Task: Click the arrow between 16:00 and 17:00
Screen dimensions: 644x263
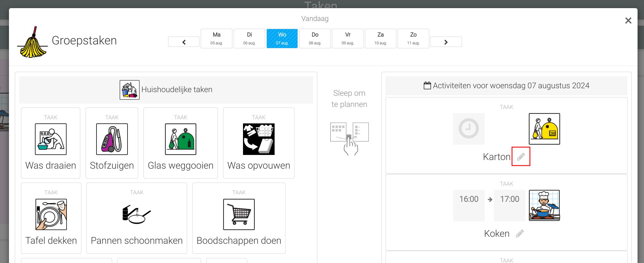Action: point(490,199)
